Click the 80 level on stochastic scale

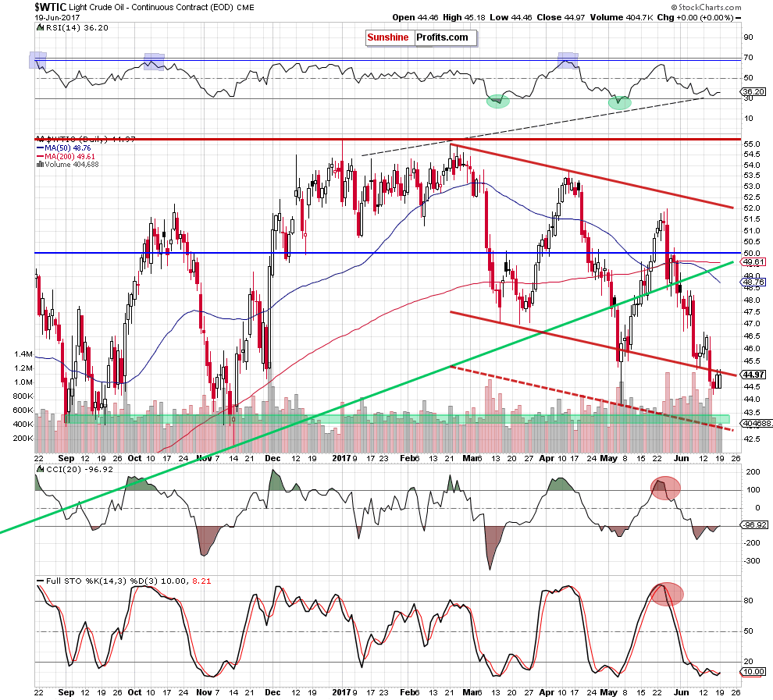click(748, 600)
